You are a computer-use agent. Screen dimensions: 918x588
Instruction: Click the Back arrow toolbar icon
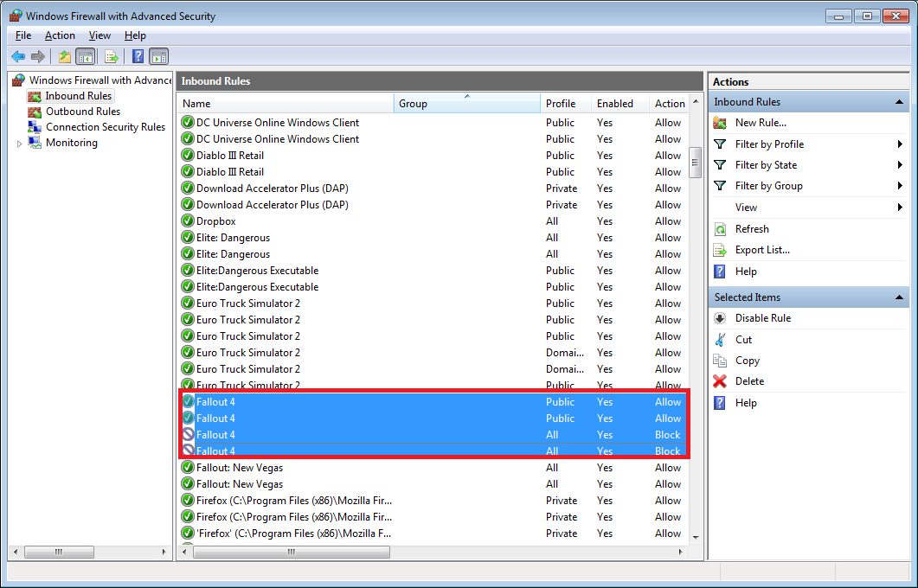point(18,57)
